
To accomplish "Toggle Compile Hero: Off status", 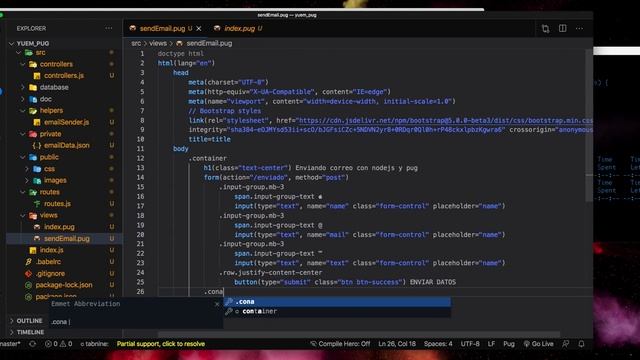I will point(340,344).
